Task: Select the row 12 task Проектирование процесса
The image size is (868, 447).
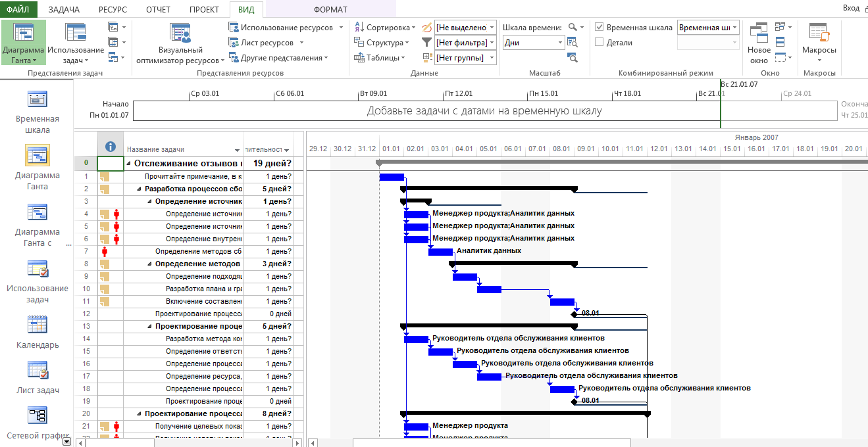Action: 199,314
